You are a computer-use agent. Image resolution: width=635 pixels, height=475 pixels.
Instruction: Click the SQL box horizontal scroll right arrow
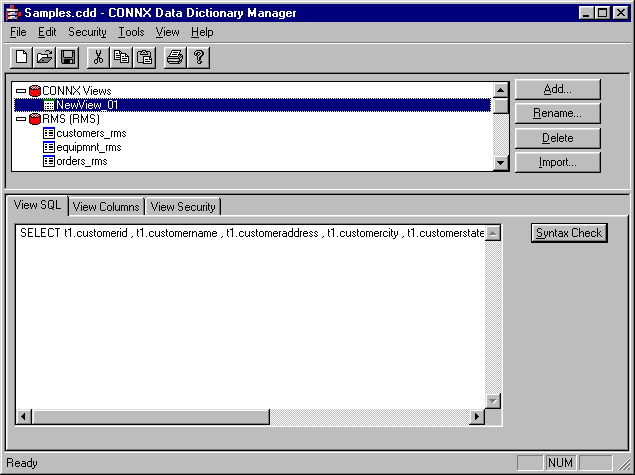pyautogui.click(x=477, y=416)
